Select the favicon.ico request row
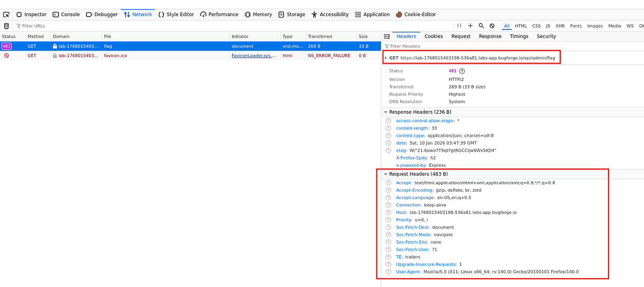 (x=190, y=55)
